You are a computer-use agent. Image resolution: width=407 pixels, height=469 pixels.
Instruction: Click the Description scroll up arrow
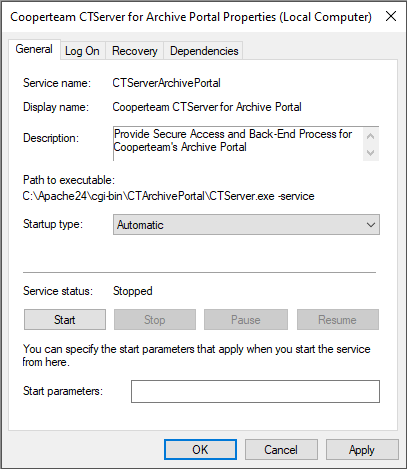click(371, 136)
